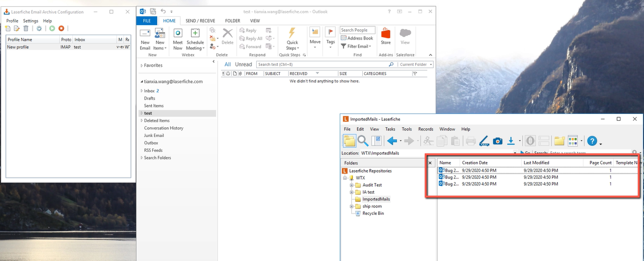The image size is (644, 261).
Task: Open settings gear in Email Archive toolbar
Action: click(x=39, y=29)
